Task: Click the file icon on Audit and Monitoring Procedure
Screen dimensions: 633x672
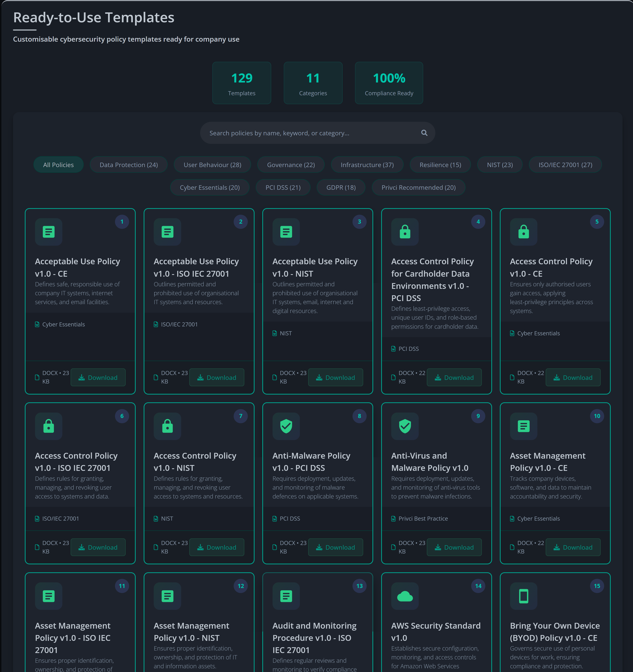Action: coord(286,596)
